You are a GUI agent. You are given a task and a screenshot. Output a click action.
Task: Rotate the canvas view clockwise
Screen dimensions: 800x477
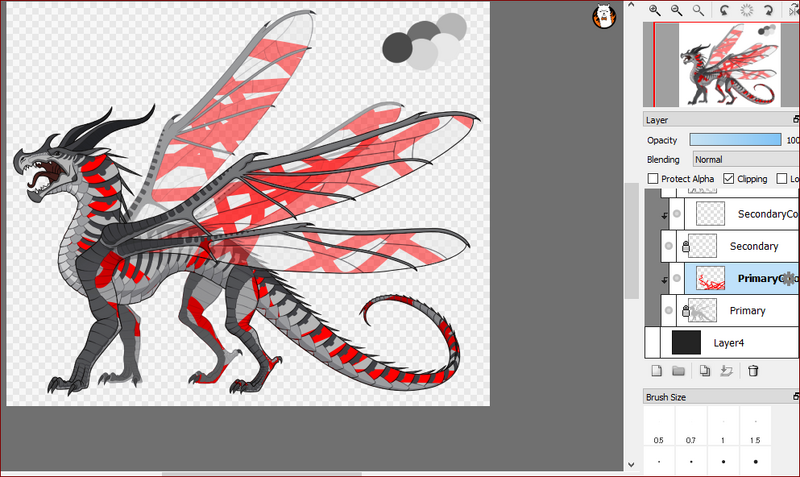tap(768, 10)
